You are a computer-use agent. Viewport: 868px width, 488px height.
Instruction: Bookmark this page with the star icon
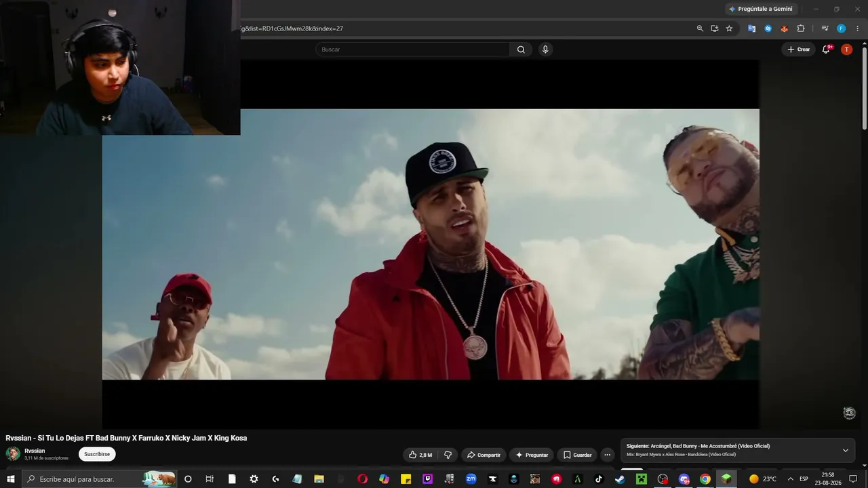[x=729, y=28]
